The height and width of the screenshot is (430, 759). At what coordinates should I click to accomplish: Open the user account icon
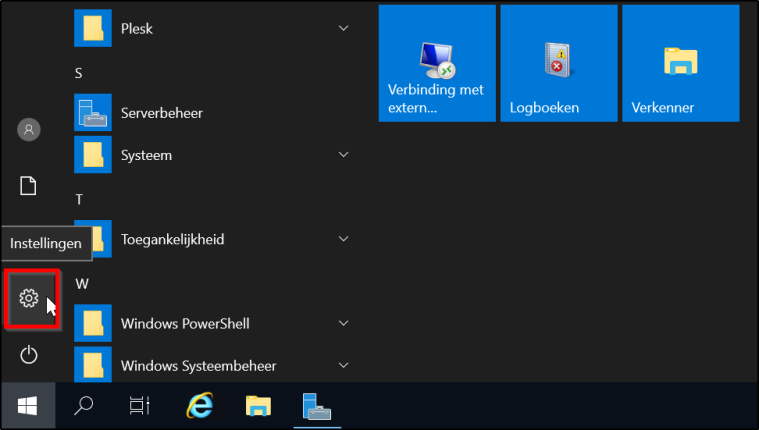29,129
